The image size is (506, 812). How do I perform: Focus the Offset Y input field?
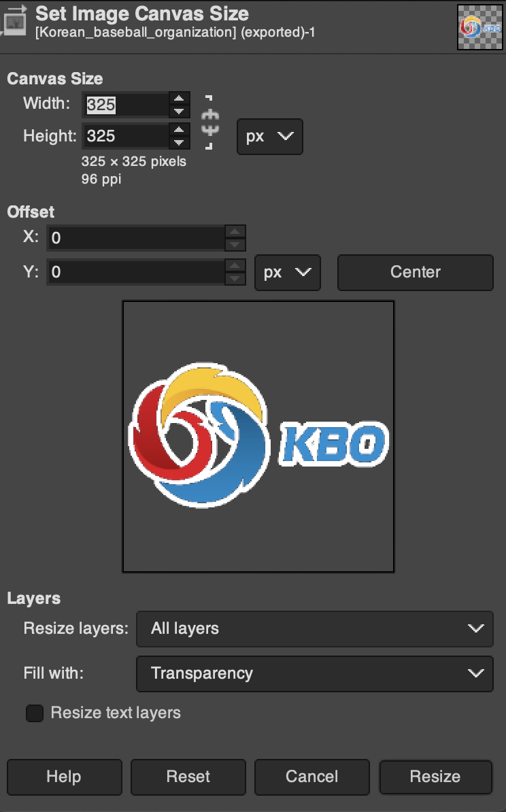136,273
